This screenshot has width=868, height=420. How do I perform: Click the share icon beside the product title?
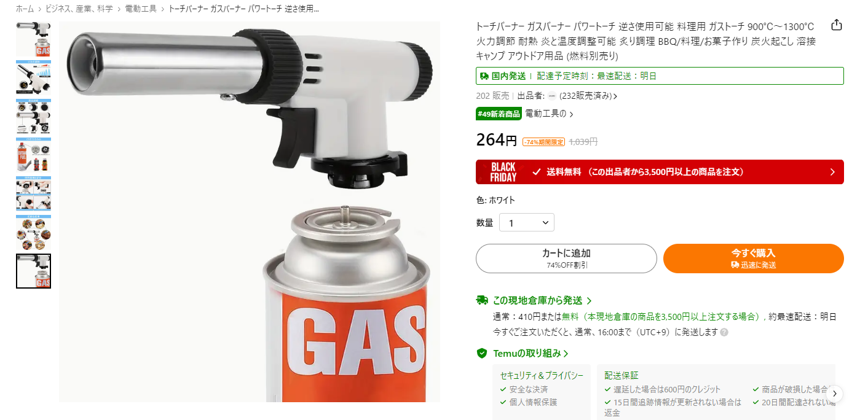[836, 25]
